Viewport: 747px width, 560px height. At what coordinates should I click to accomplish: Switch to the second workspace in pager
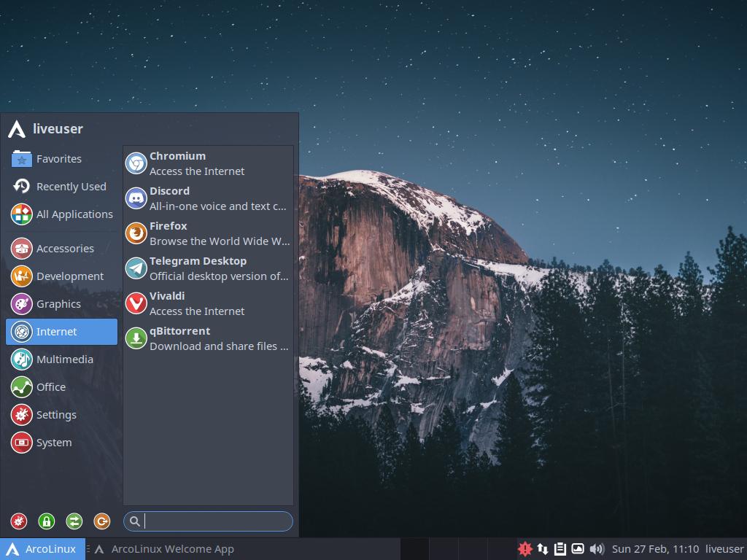(444, 549)
